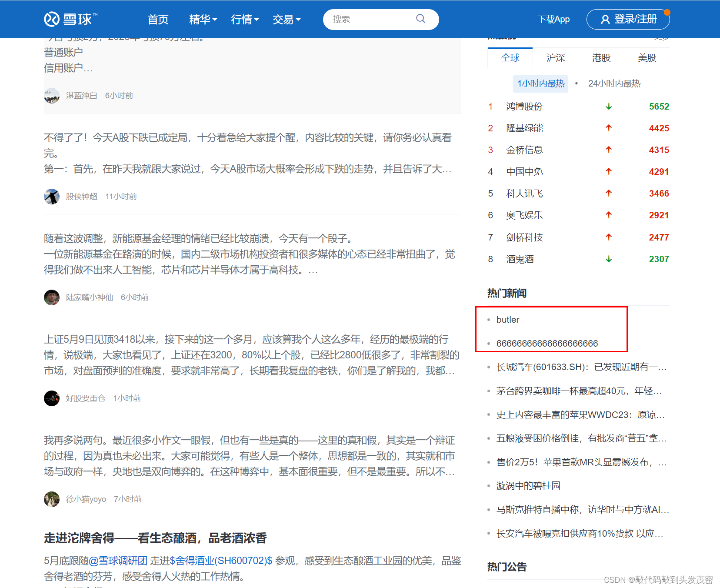Click the user icon in 登录/注册 button

[x=605, y=20]
